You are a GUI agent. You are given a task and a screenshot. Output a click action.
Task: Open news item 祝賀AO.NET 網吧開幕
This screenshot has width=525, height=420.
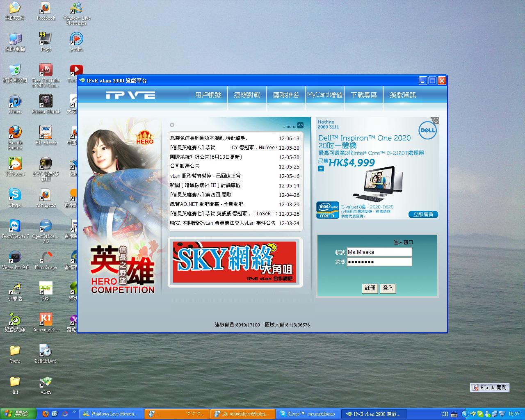(206, 204)
